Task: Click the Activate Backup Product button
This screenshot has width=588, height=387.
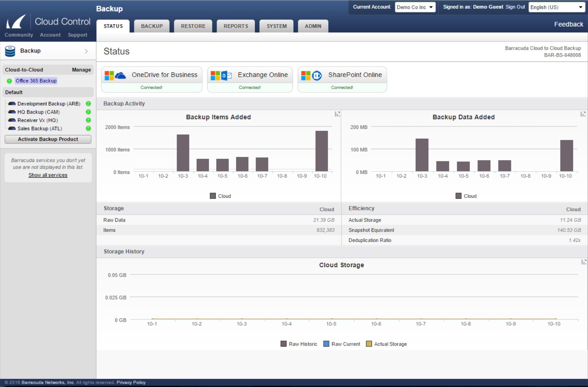Action: [x=48, y=139]
